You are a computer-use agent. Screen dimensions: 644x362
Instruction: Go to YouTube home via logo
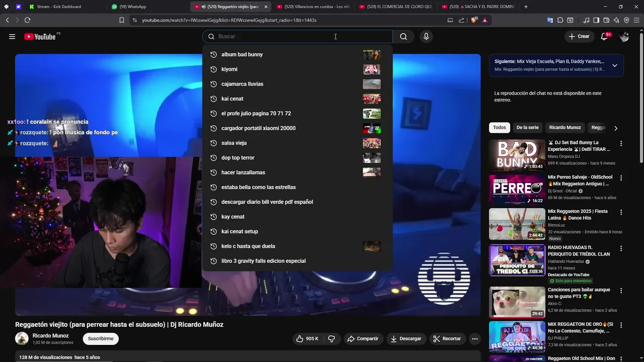click(40, 36)
